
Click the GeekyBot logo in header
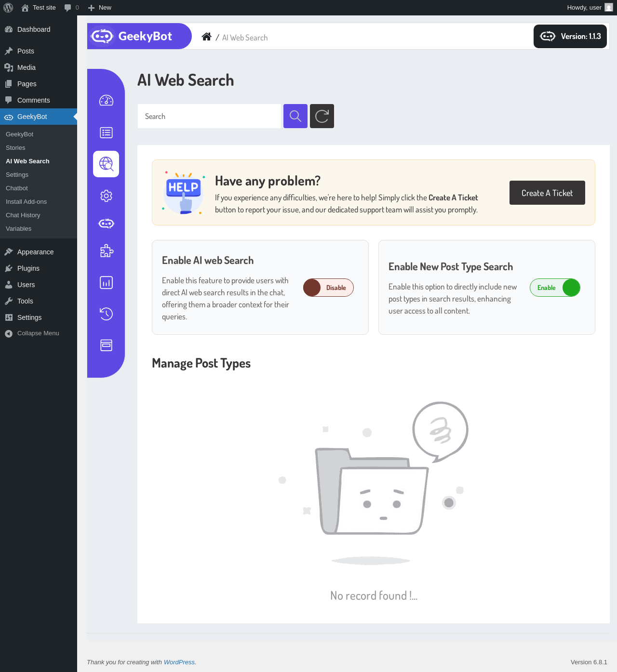pos(139,36)
